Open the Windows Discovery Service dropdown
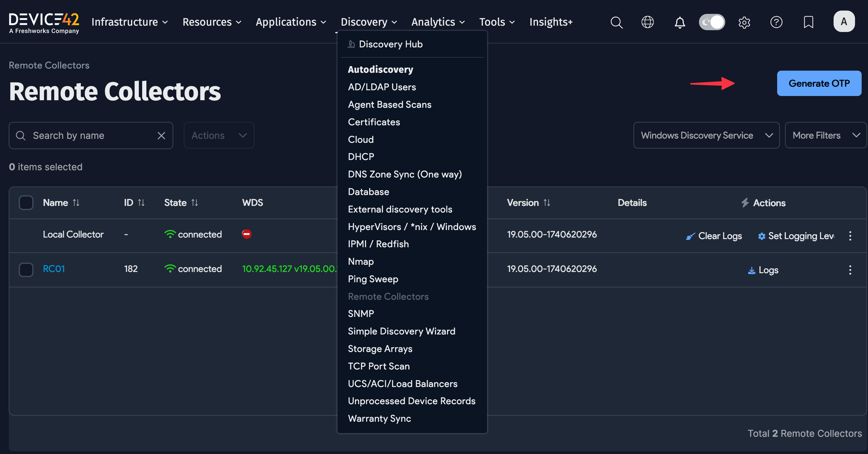This screenshot has height=454, width=868. [x=706, y=135]
